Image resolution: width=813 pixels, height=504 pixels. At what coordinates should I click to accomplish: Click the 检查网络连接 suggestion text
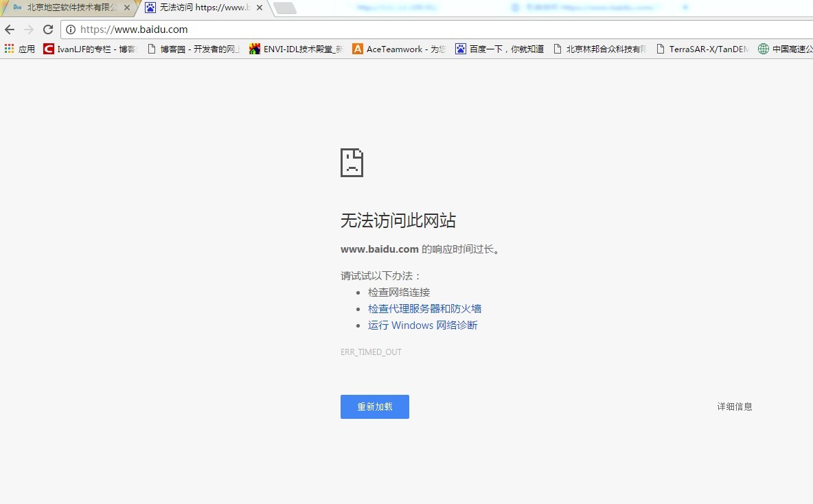[399, 292]
